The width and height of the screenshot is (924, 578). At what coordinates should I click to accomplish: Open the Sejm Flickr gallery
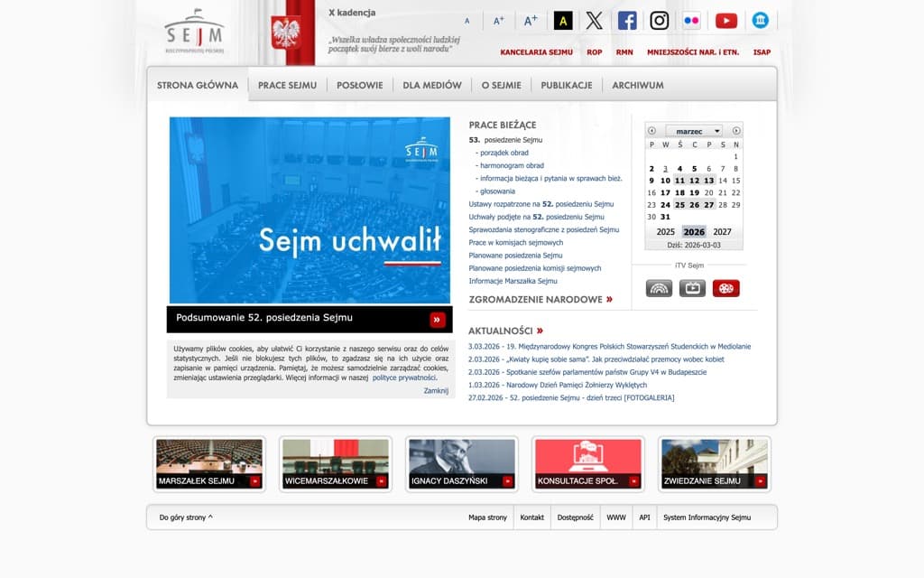[693, 20]
